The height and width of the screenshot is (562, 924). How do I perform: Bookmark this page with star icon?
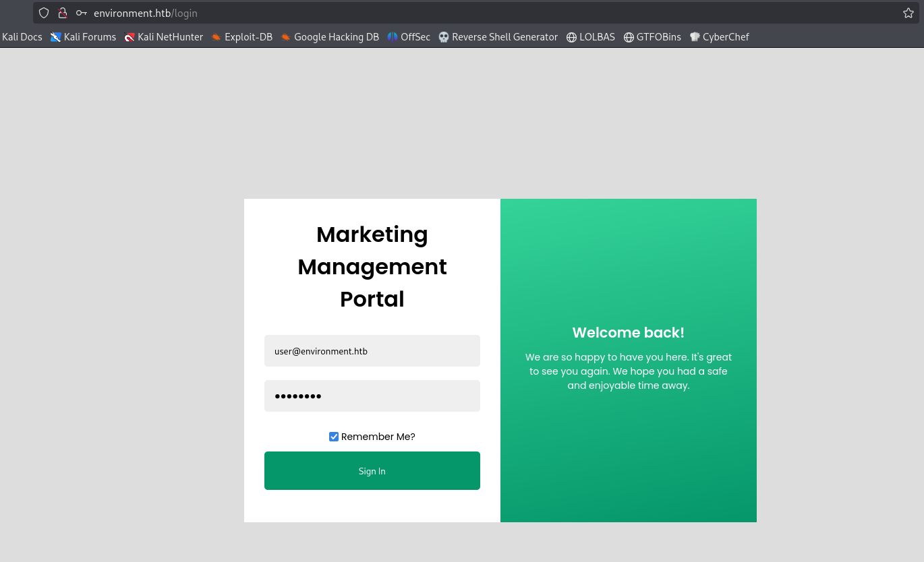coord(908,13)
